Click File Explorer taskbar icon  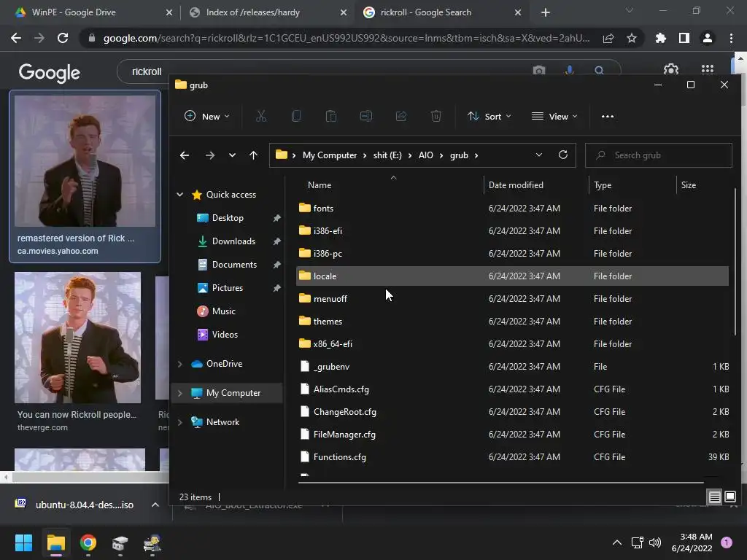pyautogui.click(x=55, y=542)
